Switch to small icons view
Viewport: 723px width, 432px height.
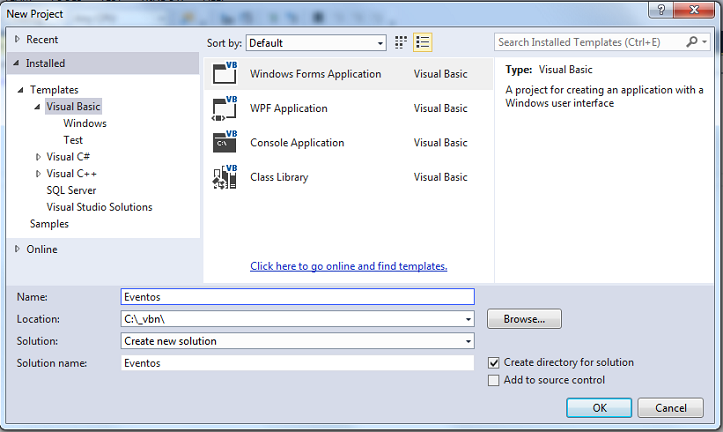[x=401, y=42]
